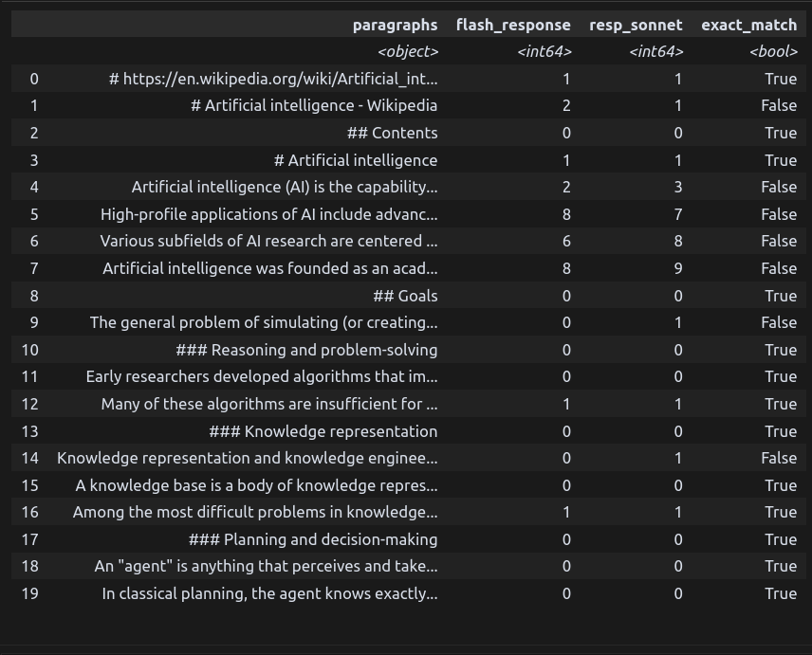Select "Artificial intelligence was founded as an acad..."
This screenshot has height=655, width=812.
coord(269,268)
